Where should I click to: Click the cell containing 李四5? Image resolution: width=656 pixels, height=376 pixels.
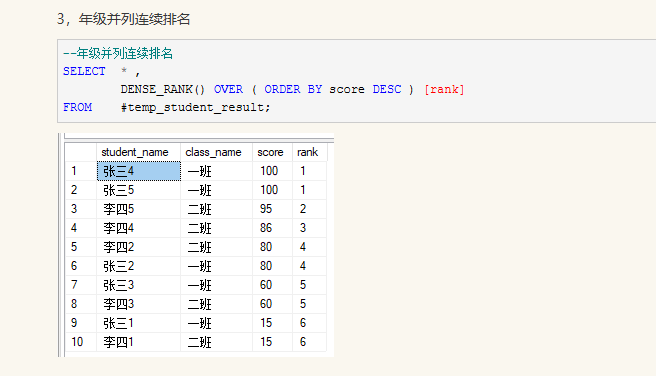pos(139,209)
